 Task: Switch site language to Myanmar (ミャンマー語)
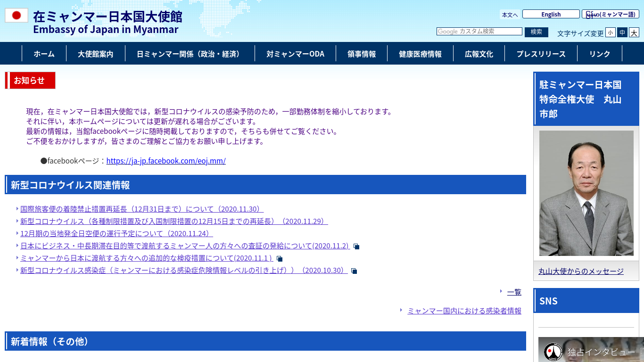click(x=611, y=14)
